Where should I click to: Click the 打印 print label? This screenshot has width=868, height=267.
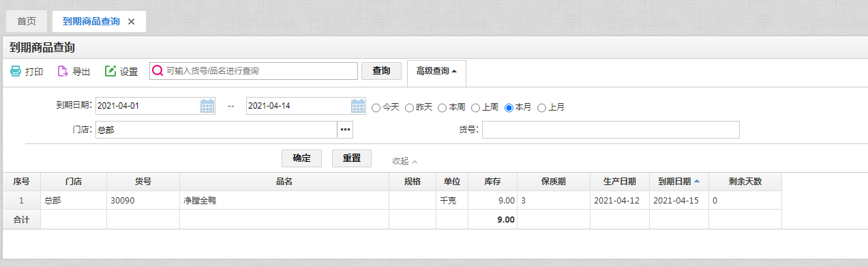pyautogui.click(x=34, y=72)
